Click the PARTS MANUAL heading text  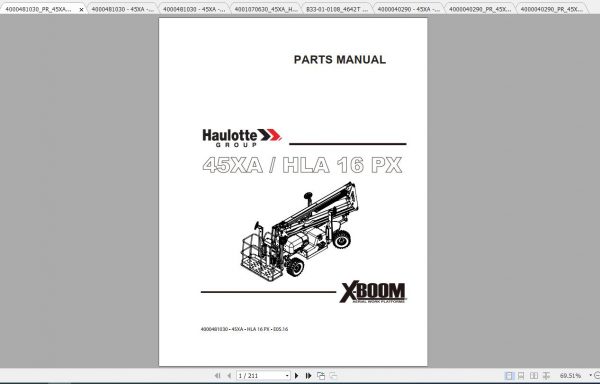(340, 60)
